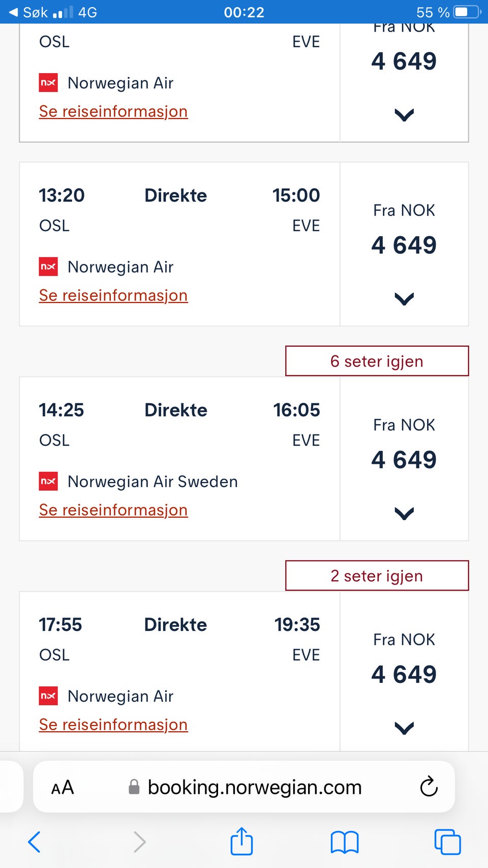
Task: Expand fares for the 14:25 flight
Action: [x=404, y=513]
